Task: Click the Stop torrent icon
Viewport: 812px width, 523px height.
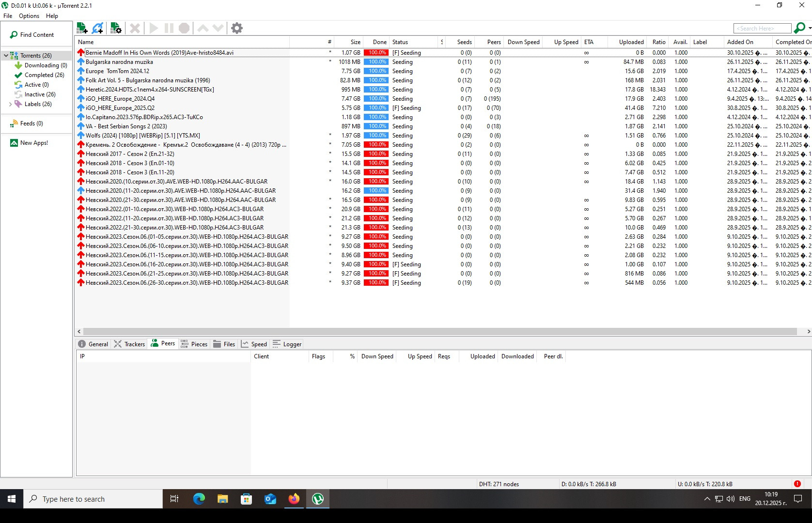Action: [x=184, y=28]
